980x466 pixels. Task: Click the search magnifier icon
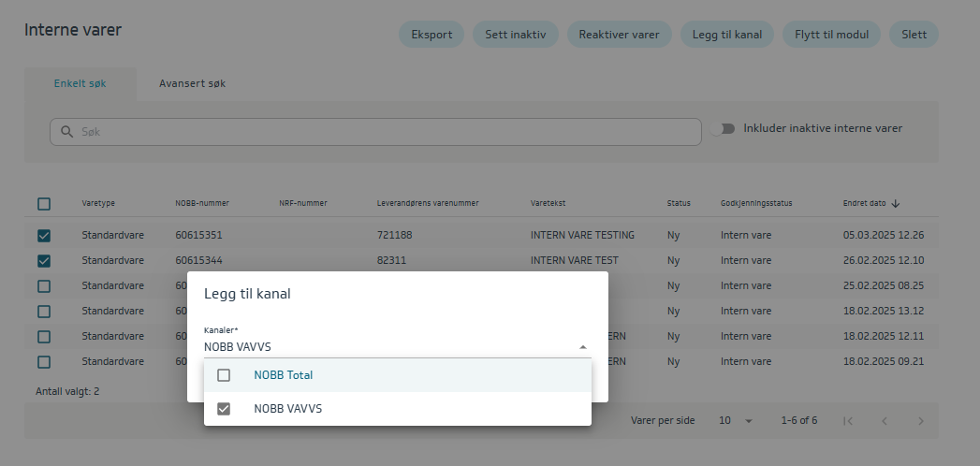(x=66, y=132)
